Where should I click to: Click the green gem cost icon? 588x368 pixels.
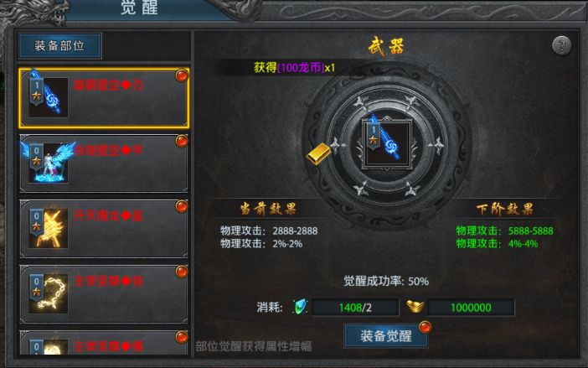(300, 307)
